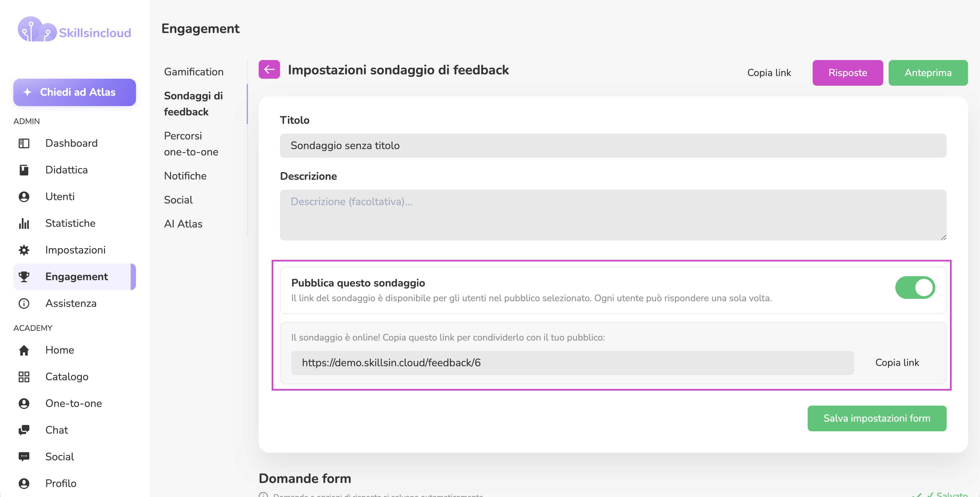Screen dimensions: 980x497
Task: Click the Titolo input field
Action: [613, 146]
